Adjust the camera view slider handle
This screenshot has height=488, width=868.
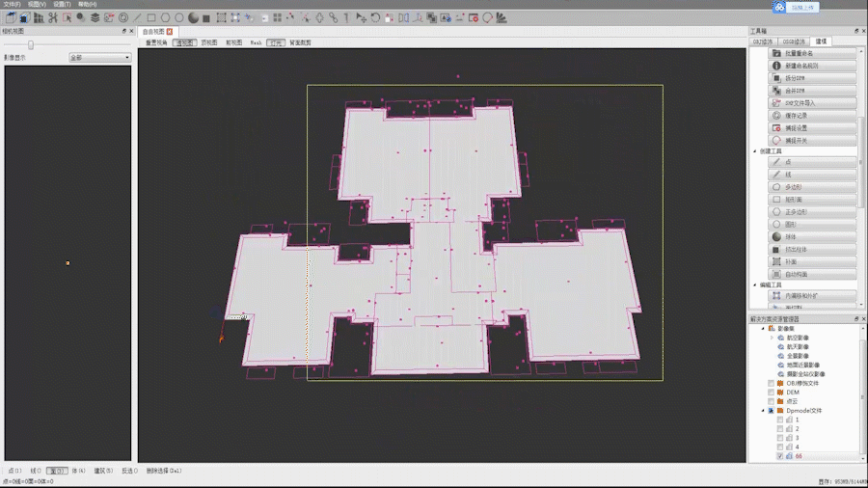pyautogui.click(x=31, y=44)
